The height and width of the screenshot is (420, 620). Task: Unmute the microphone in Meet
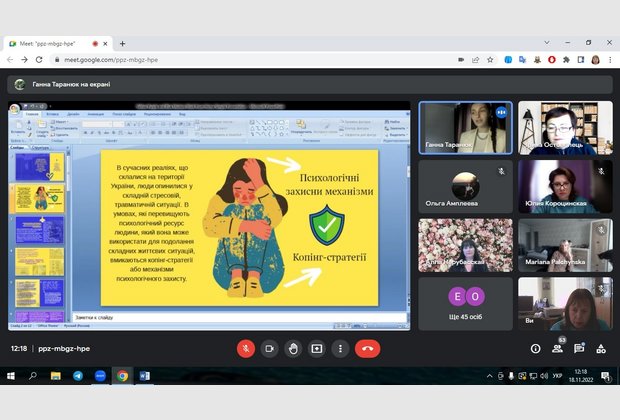(246, 348)
